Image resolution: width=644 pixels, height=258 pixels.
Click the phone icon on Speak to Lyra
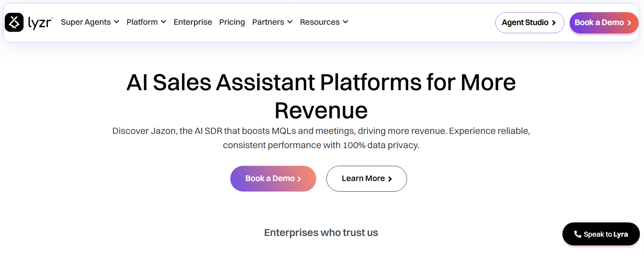pos(578,234)
